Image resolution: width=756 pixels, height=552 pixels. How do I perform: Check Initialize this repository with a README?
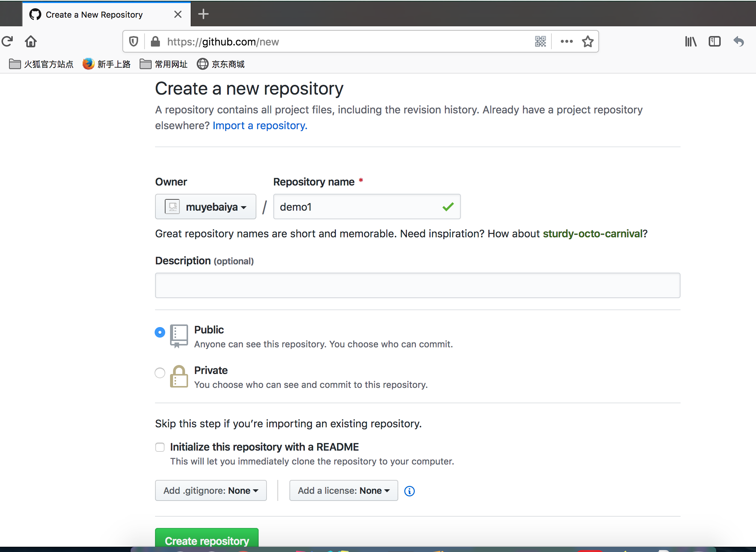click(160, 447)
